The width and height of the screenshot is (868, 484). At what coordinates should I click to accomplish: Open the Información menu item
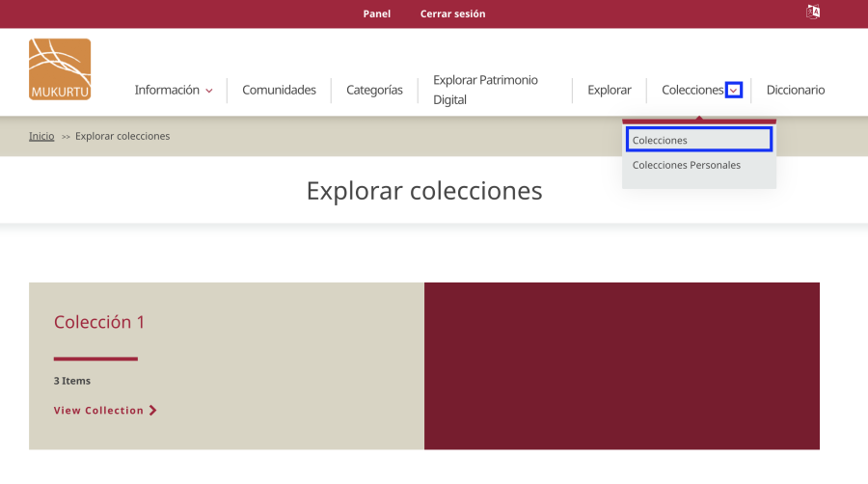coord(167,90)
